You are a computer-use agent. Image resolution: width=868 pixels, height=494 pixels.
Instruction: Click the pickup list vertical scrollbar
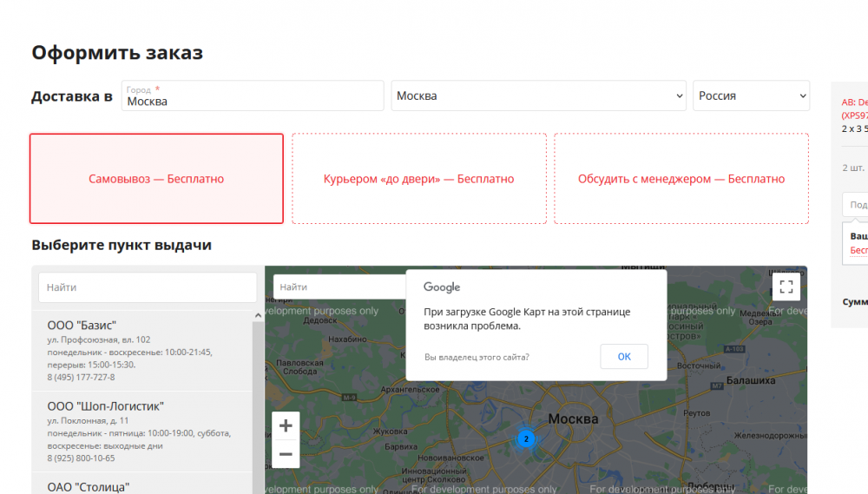[x=258, y=399]
